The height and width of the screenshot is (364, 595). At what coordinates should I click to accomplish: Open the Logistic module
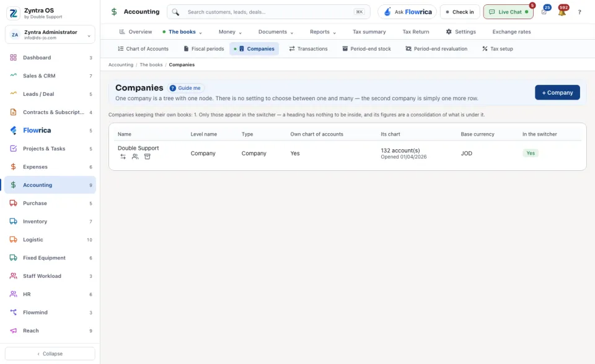[x=50, y=240]
